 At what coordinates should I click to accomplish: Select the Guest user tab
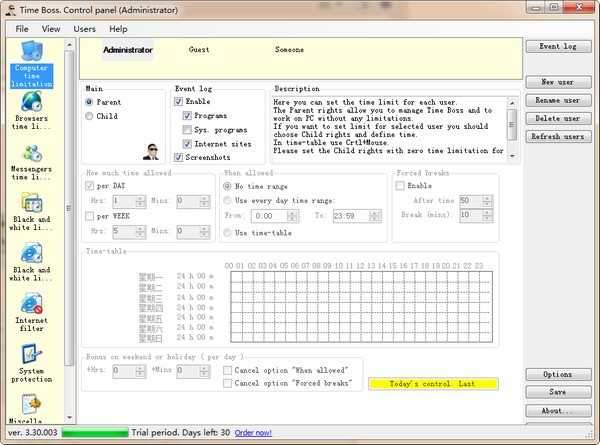coord(199,49)
